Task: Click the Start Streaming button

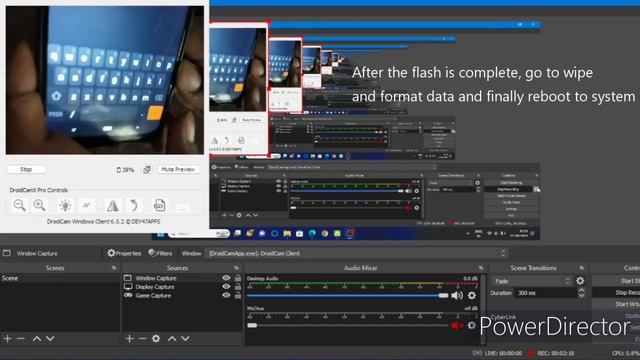Action: 616,281
